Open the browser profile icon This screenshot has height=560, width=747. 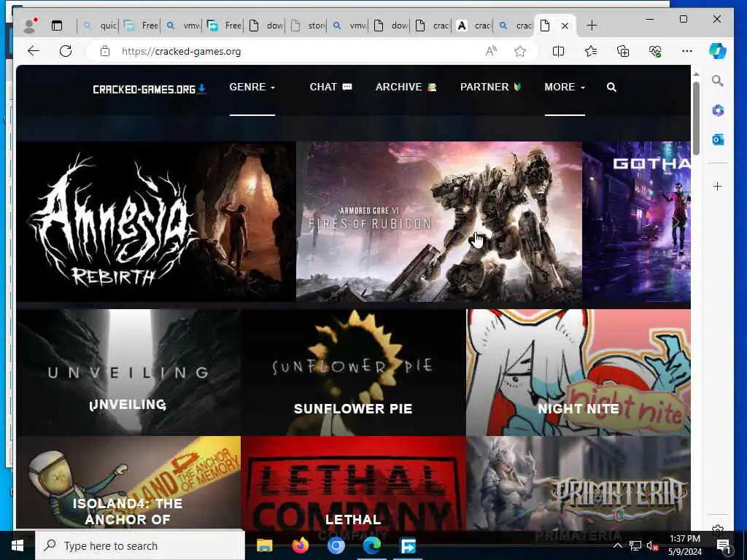29,26
